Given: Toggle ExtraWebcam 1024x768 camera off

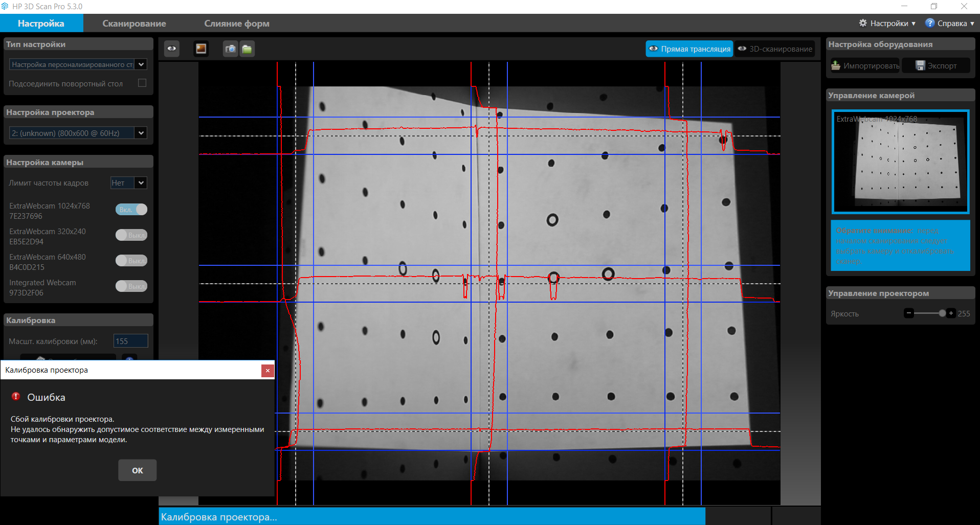Looking at the screenshot, I should click(131, 210).
